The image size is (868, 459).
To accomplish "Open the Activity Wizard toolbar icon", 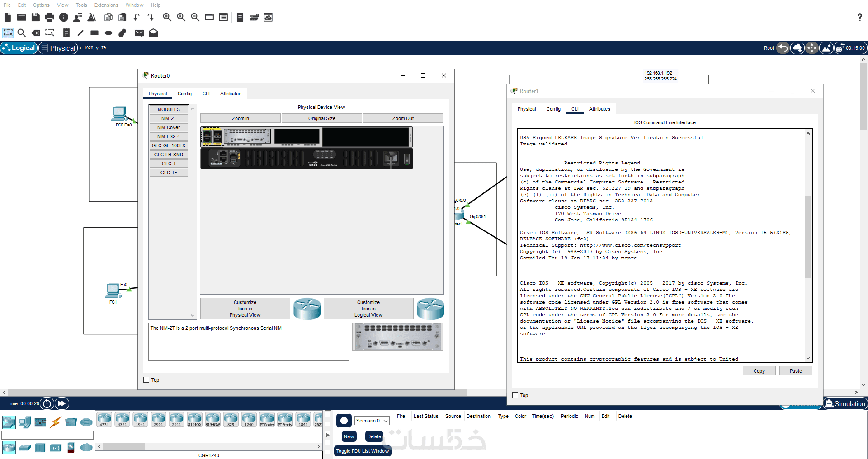I will pyautogui.click(x=78, y=17).
